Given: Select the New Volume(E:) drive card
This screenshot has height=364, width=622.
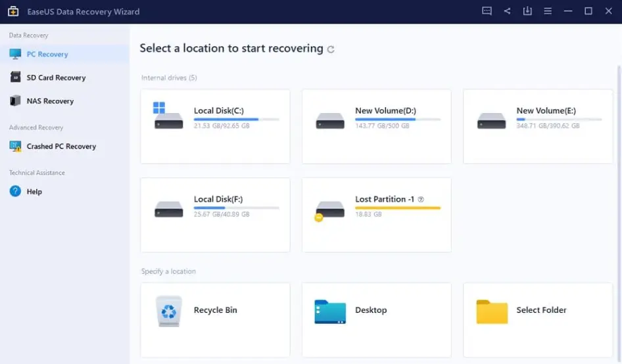Looking at the screenshot, I should (538, 126).
